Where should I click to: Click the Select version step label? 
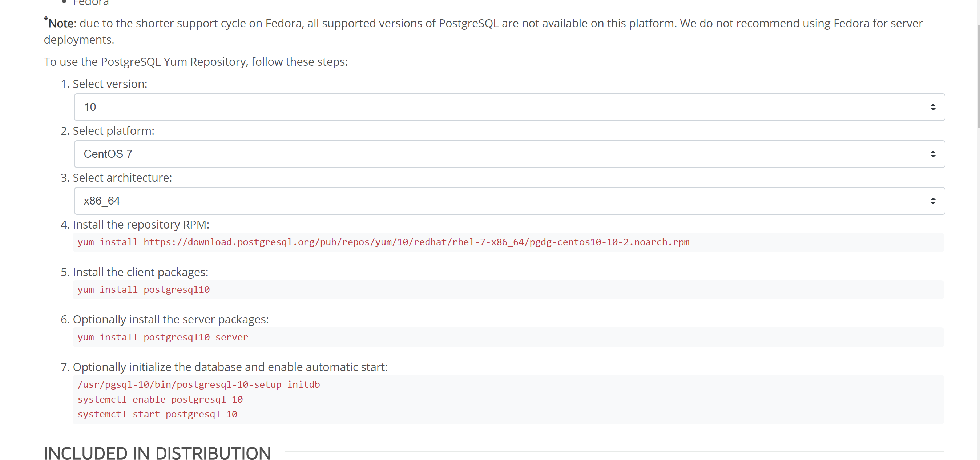[x=110, y=84]
